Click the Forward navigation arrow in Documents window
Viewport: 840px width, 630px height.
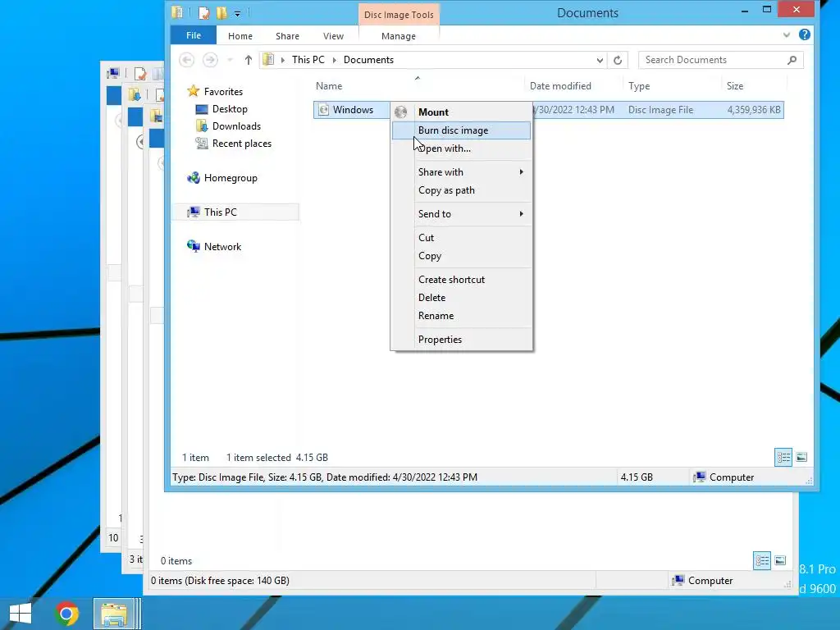coord(210,60)
